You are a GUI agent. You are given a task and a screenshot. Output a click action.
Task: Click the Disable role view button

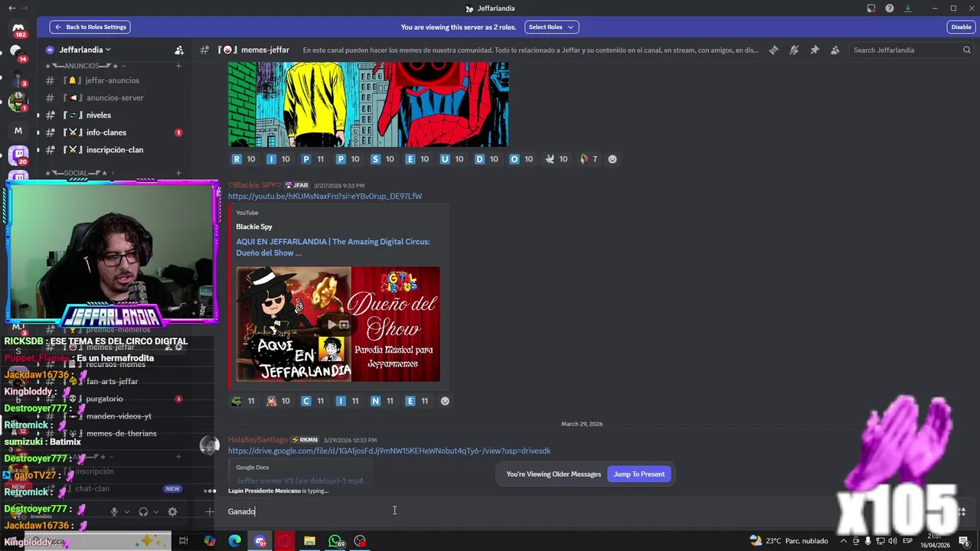(961, 27)
